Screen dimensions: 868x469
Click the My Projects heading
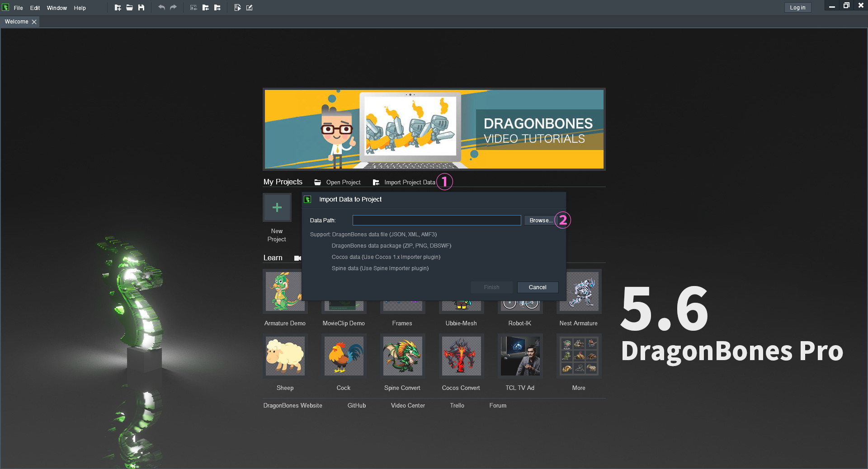coord(283,182)
